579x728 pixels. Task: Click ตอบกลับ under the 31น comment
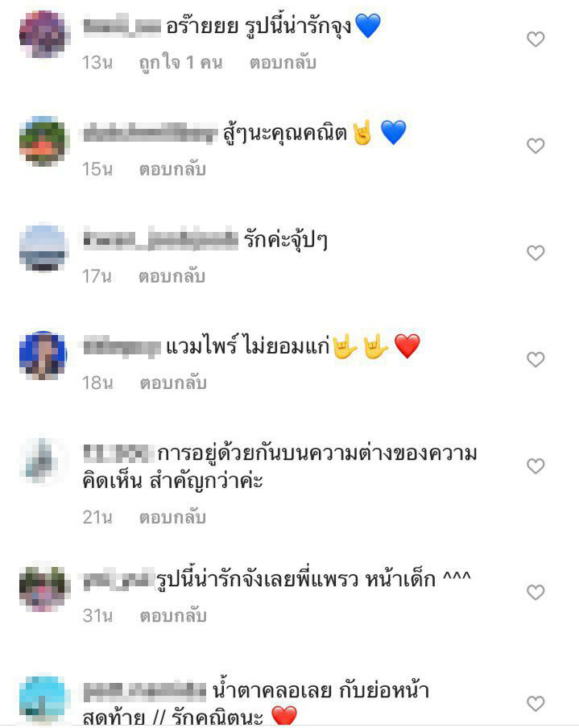pyautogui.click(x=173, y=615)
